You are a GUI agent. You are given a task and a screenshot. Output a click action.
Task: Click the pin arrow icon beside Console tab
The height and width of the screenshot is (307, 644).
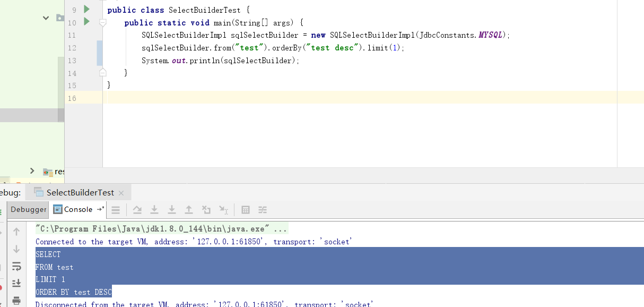(100, 209)
